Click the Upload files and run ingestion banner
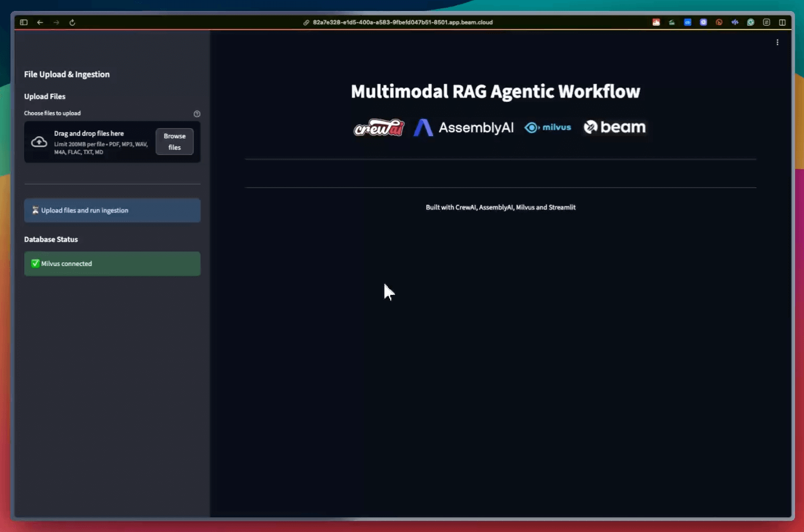Screen dimensions: 804x532 [112, 210]
